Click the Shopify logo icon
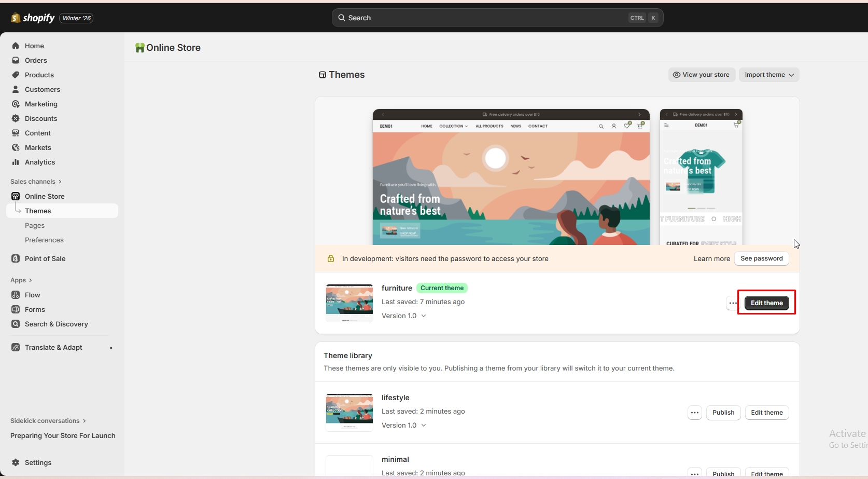 click(x=16, y=18)
